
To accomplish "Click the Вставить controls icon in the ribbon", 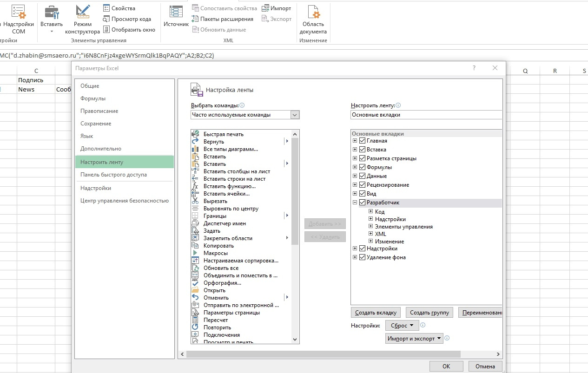I will [51, 13].
